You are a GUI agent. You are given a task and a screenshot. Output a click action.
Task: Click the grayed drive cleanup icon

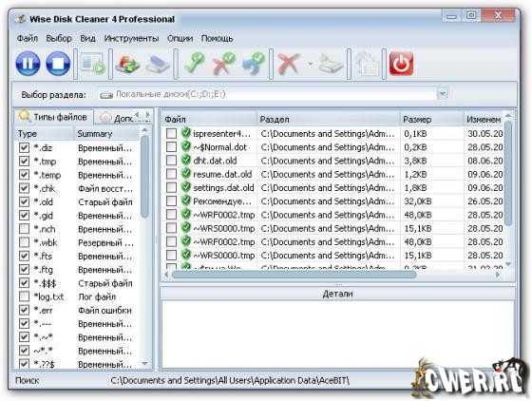pos(332,64)
